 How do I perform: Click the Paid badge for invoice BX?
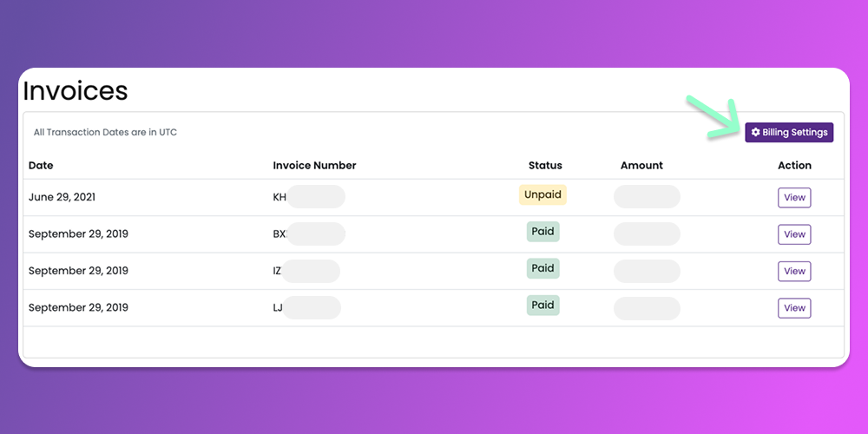coord(542,232)
